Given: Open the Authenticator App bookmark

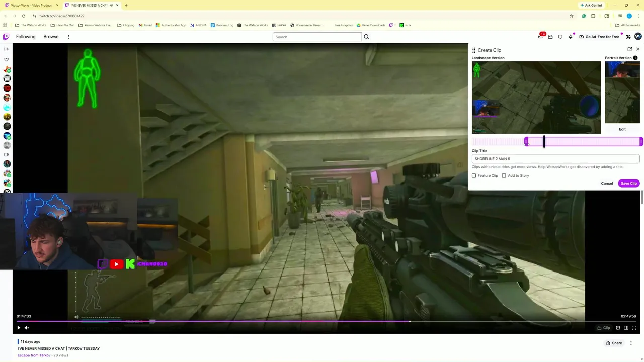Looking at the screenshot, I should 171,25.
